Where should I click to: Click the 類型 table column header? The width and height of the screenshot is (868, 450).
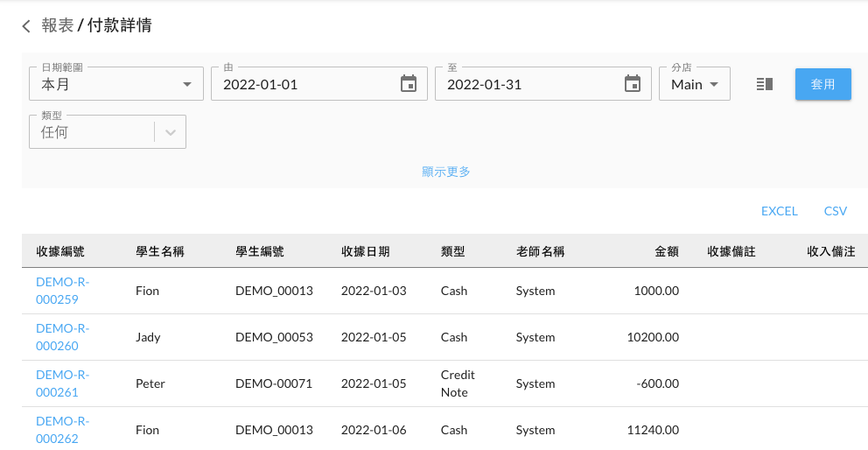pos(452,251)
